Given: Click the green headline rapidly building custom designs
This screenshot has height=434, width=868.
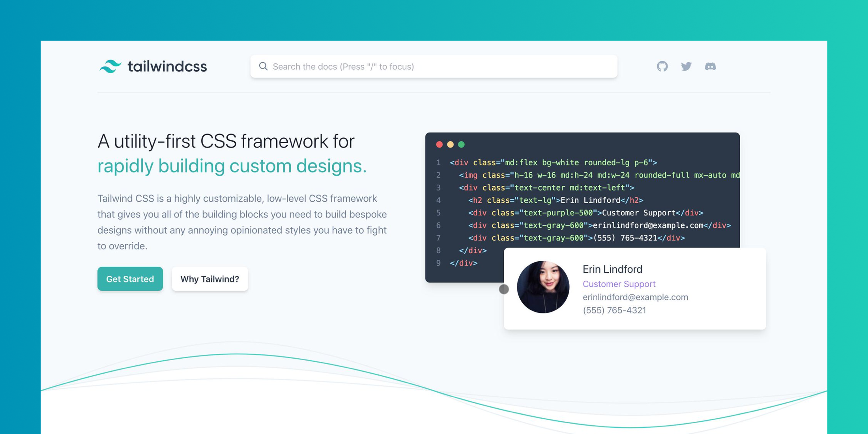Looking at the screenshot, I should (x=232, y=166).
